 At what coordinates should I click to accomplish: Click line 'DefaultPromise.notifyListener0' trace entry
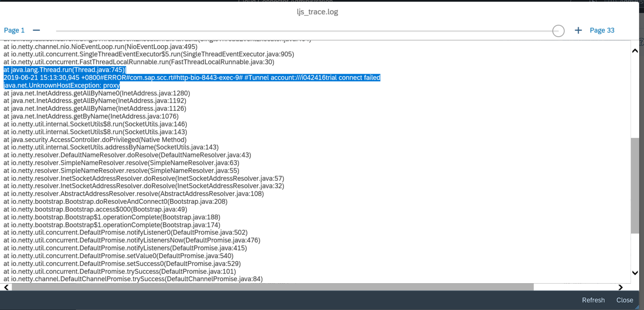125,233
